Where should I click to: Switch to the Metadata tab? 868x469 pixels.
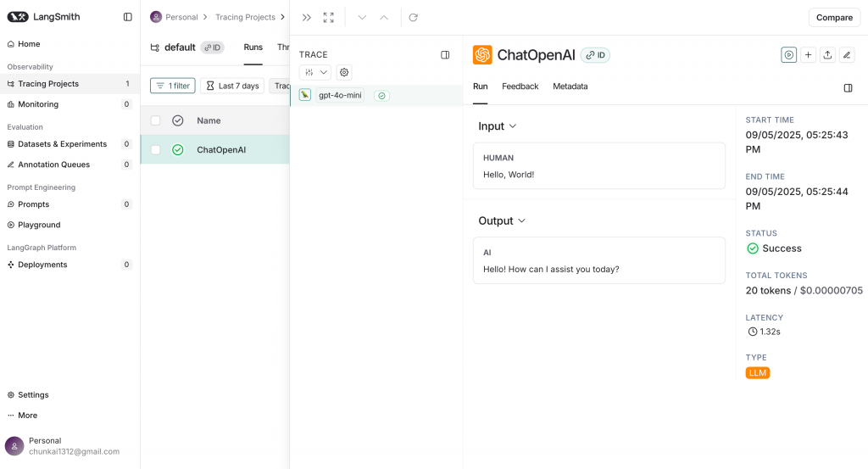click(x=570, y=87)
